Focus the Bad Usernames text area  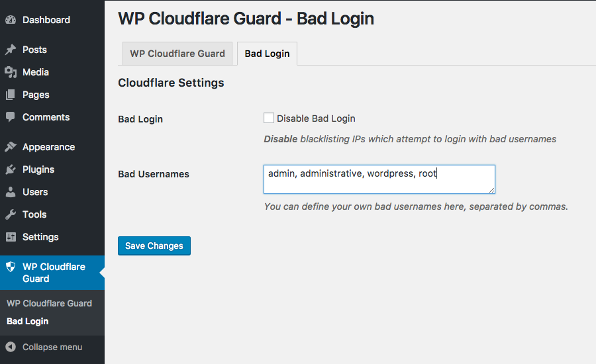tap(379, 179)
